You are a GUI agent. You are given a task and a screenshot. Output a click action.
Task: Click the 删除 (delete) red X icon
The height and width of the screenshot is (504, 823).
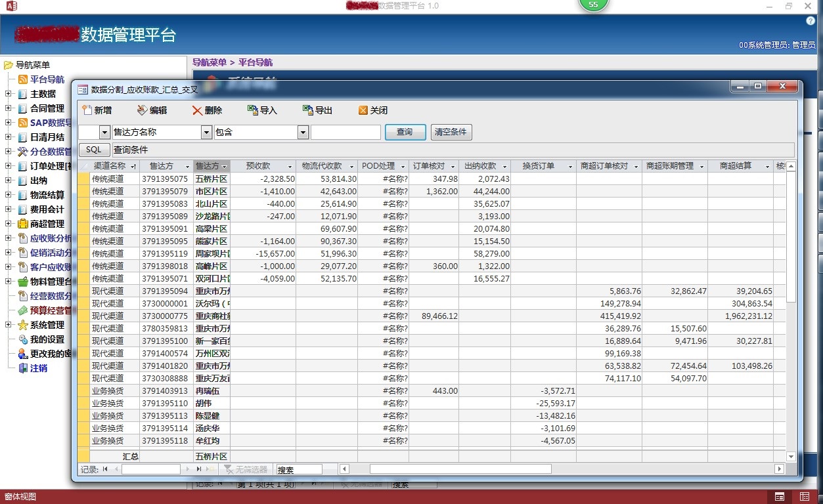pos(197,110)
